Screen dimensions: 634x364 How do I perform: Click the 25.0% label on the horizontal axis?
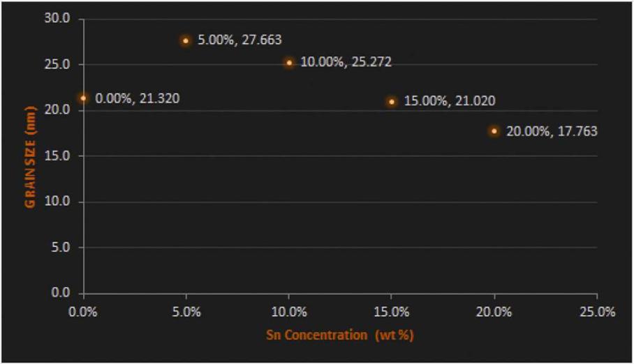[597, 312]
